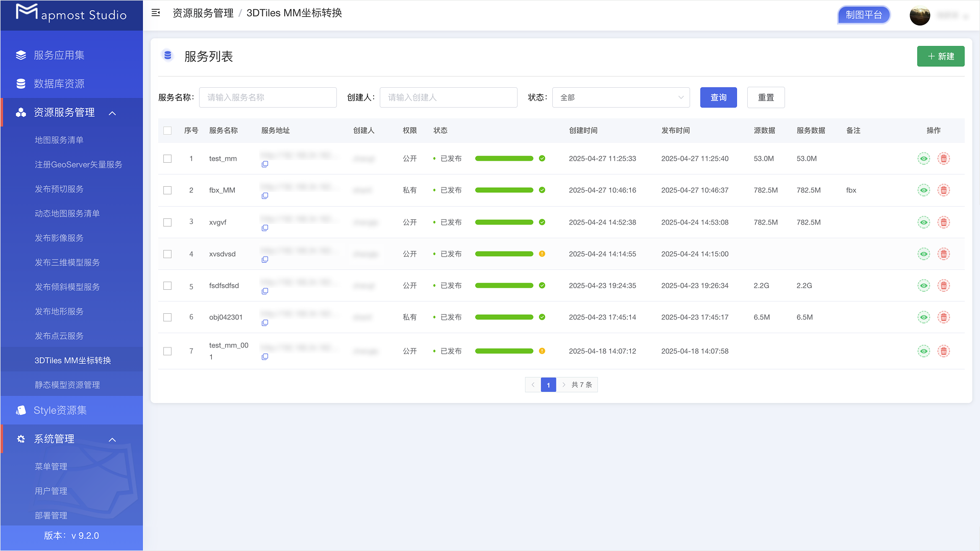Image resolution: width=980 pixels, height=551 pixels.
Task: Click next page arrow in pagination
Action: click(x=563, y=385)
